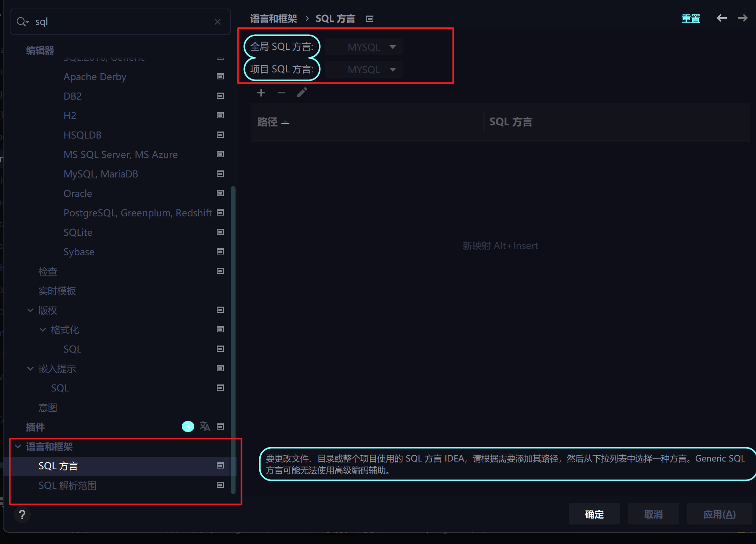Screen dimensions: 756x544
Task: Select the MySQL, MariaDB entry
Action: tap(101, 174)
